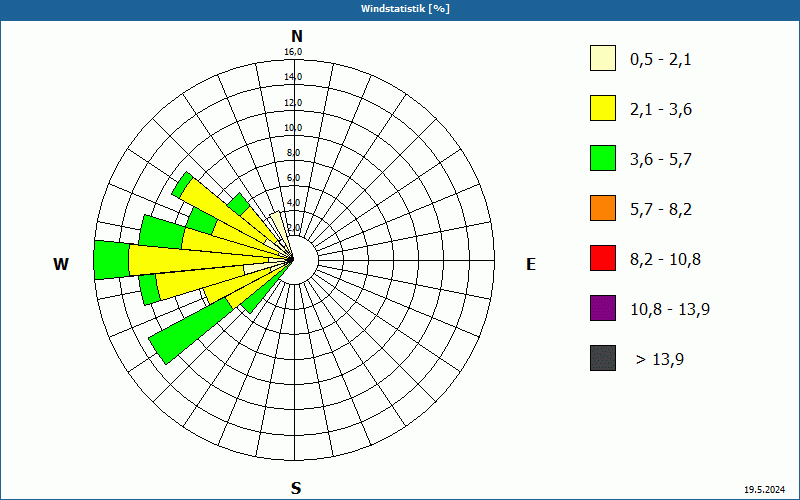Click the legend label '2,1 - 3,6'
This screenshot has height=500, width=800.
tap(661, 110)
